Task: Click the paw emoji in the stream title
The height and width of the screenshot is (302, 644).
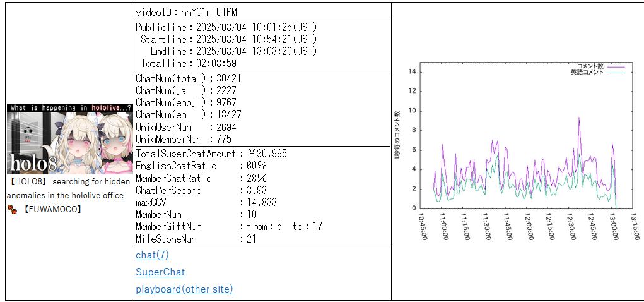Action: [13, 210]
